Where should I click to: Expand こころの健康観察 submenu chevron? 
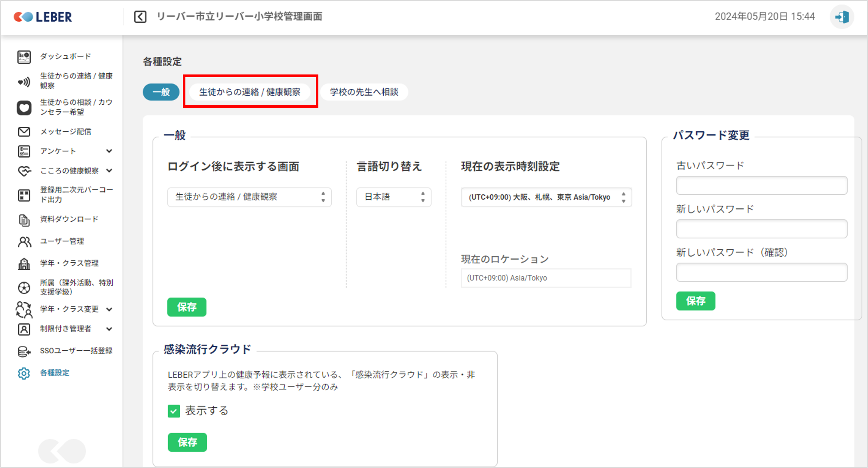coord(109,171)
